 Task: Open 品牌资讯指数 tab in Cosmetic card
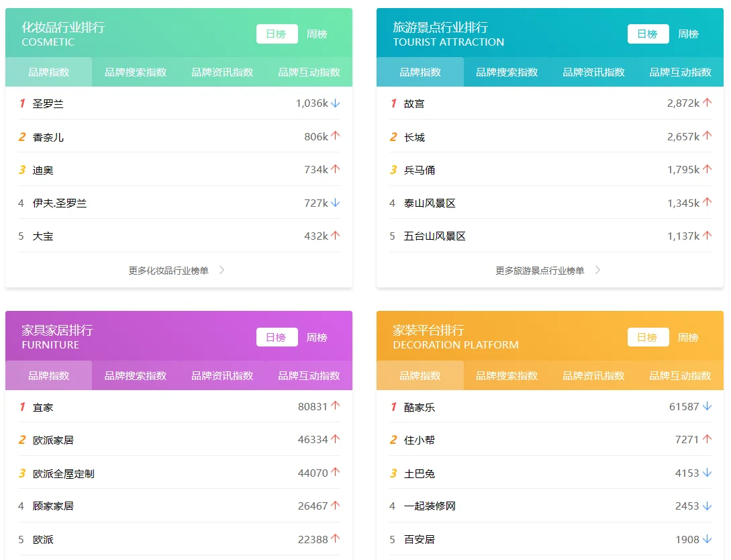coord(222,73)
